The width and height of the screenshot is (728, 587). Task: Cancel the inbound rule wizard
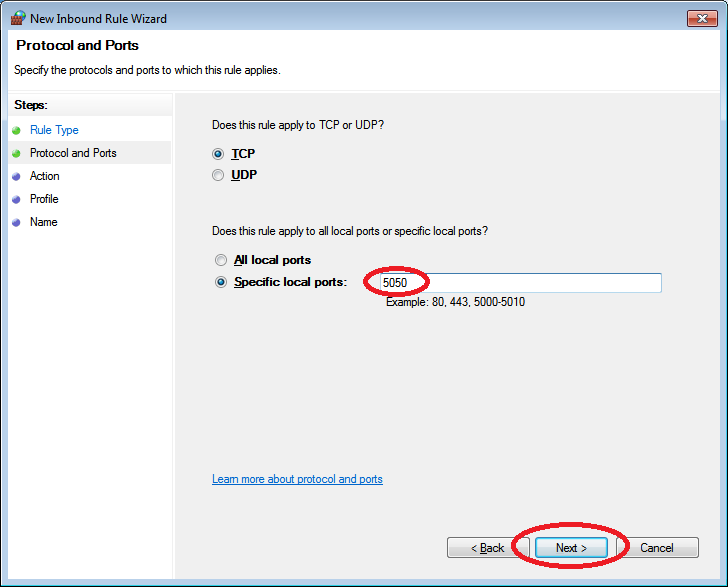coord(657,548)
